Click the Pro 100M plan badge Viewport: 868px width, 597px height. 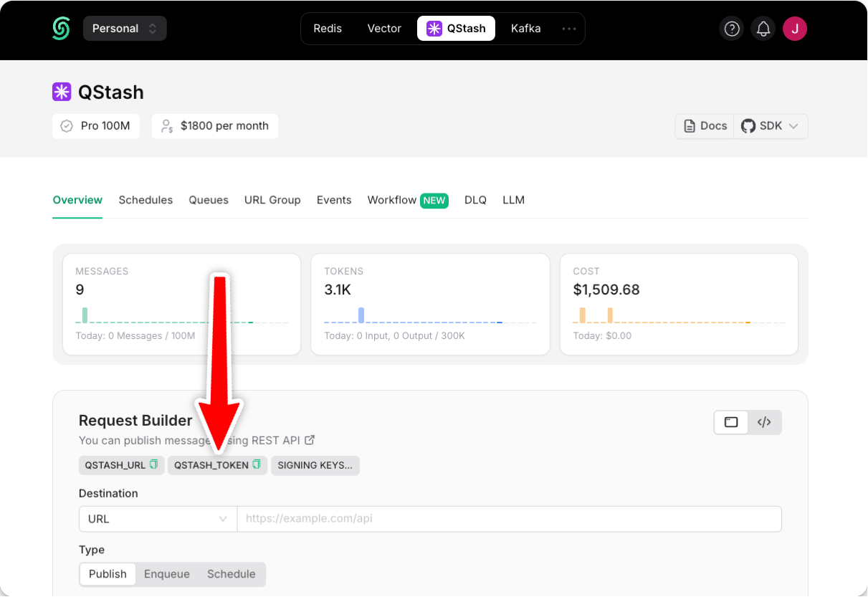click(96, 126)
